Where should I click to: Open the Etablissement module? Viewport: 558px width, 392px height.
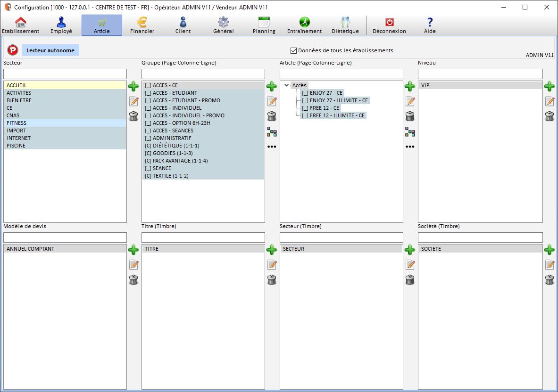click(21, 24)
